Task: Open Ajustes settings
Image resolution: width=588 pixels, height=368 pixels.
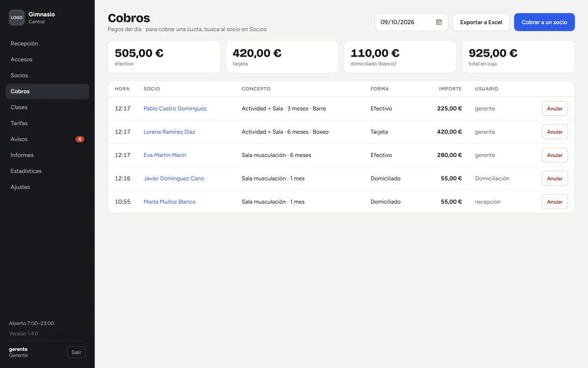Action: (47, 187)
